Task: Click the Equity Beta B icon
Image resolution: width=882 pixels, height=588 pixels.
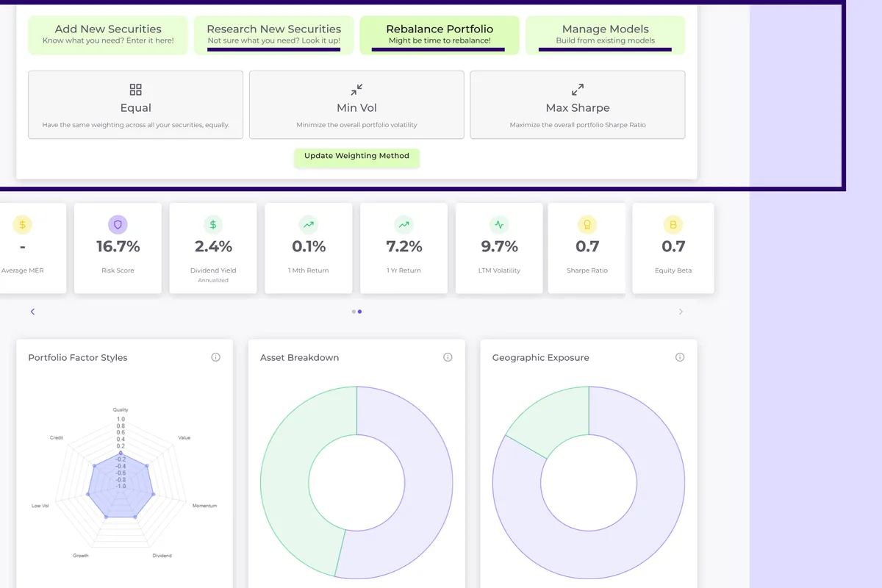Action: click(x=673, y=225)
